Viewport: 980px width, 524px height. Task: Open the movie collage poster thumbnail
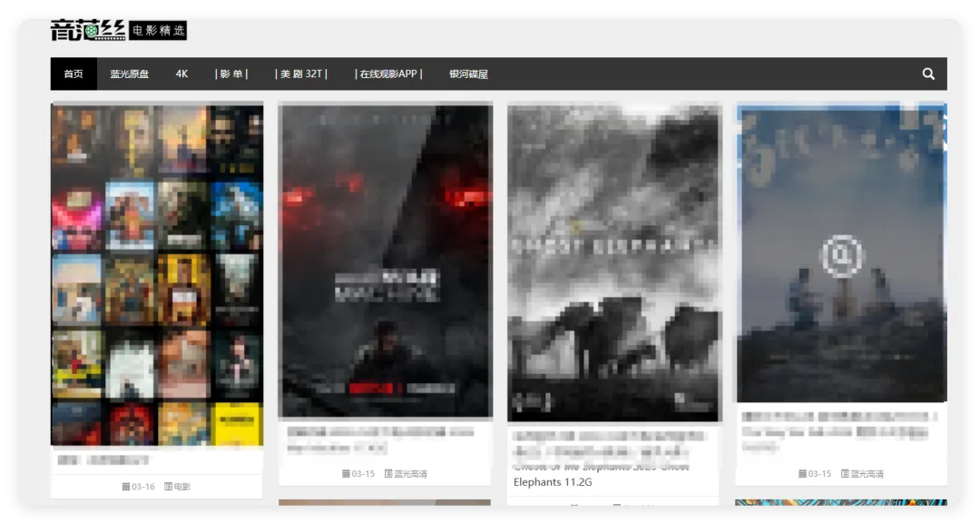pyautogui.click(x=157, y=275)
